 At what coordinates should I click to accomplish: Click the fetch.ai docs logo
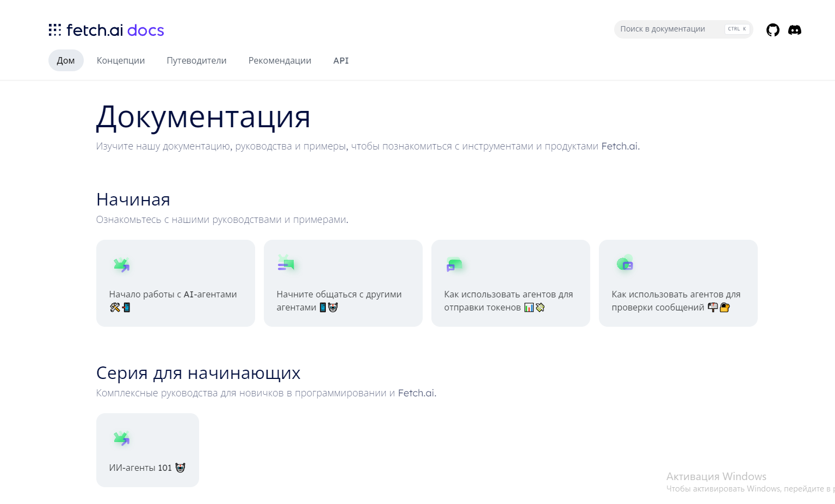(106, 30)
